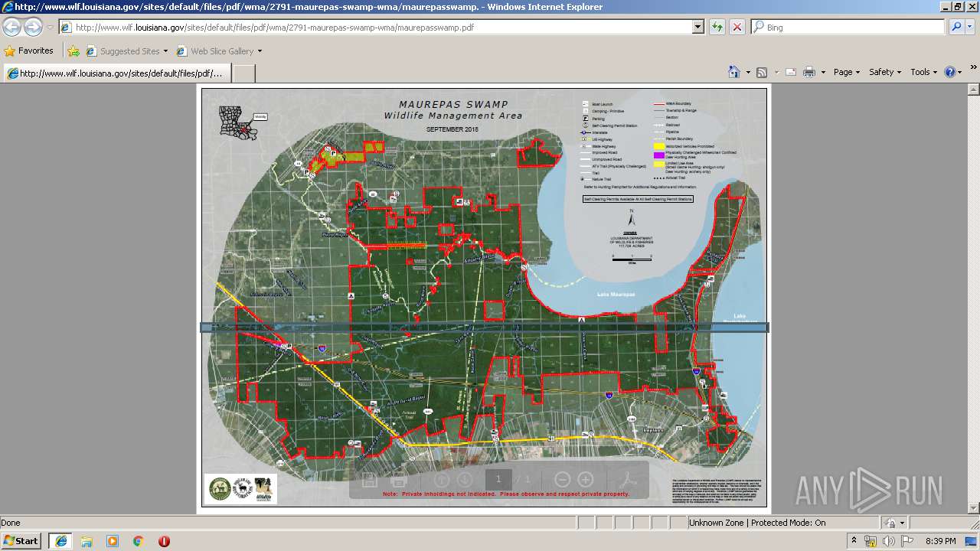Click the vertical scrollbar up arrow

pyautogui.click(x=974, y=89)
